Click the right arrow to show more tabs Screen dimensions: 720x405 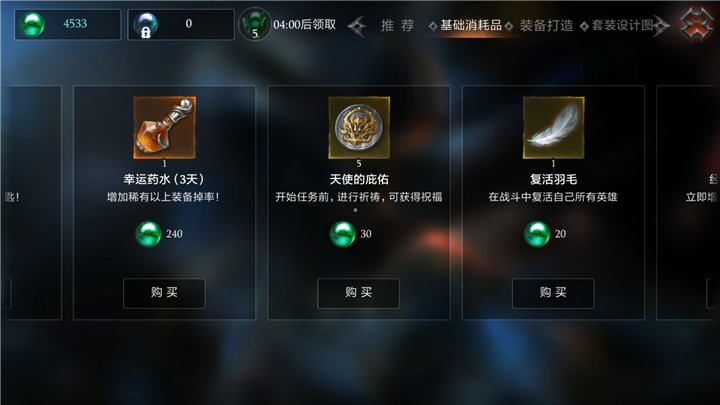660,26
